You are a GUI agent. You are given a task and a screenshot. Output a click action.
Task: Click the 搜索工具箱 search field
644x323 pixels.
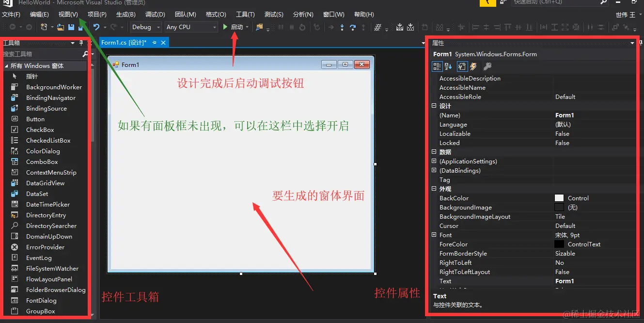(x=41, y=54)
